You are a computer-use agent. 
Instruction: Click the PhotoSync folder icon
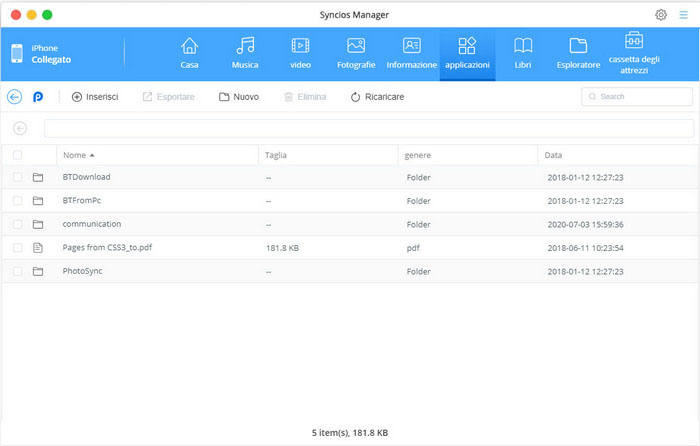coord(38,271)
